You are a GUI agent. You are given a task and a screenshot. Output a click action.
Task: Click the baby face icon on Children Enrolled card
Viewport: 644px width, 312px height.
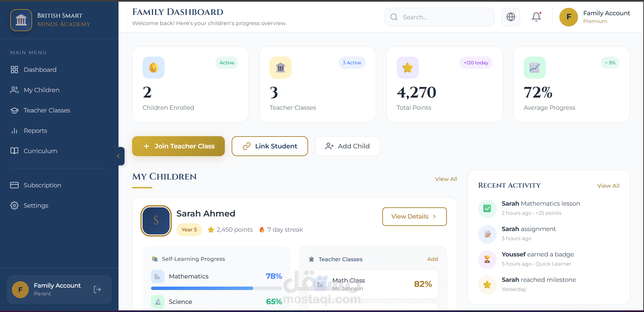(x=153, y=68)
